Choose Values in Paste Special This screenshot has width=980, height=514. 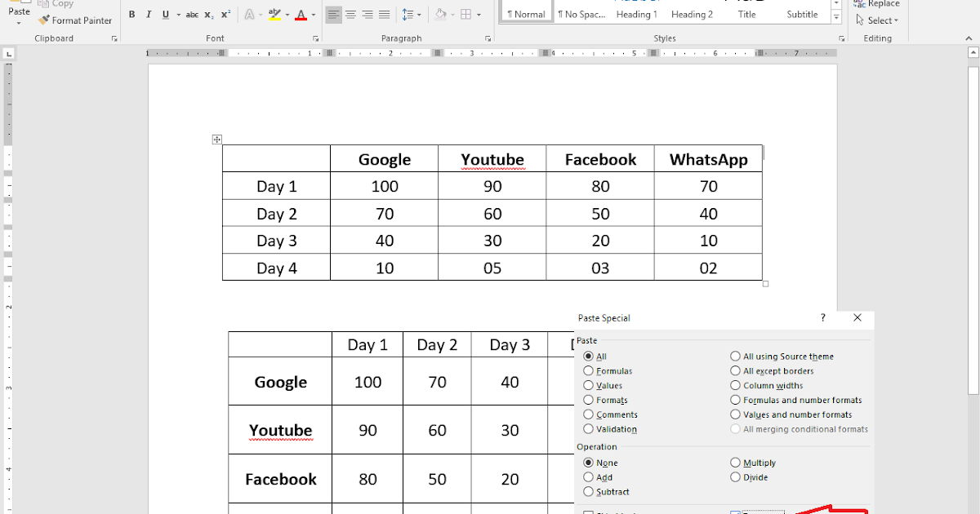coord(589,385)
